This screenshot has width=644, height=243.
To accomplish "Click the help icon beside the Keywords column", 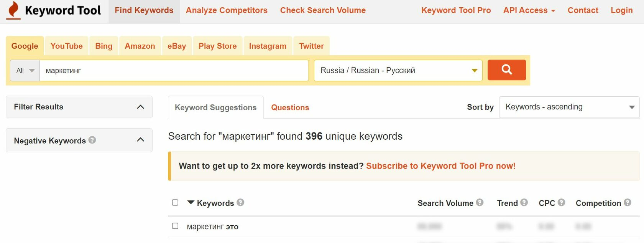I will (x=241, y=203).
